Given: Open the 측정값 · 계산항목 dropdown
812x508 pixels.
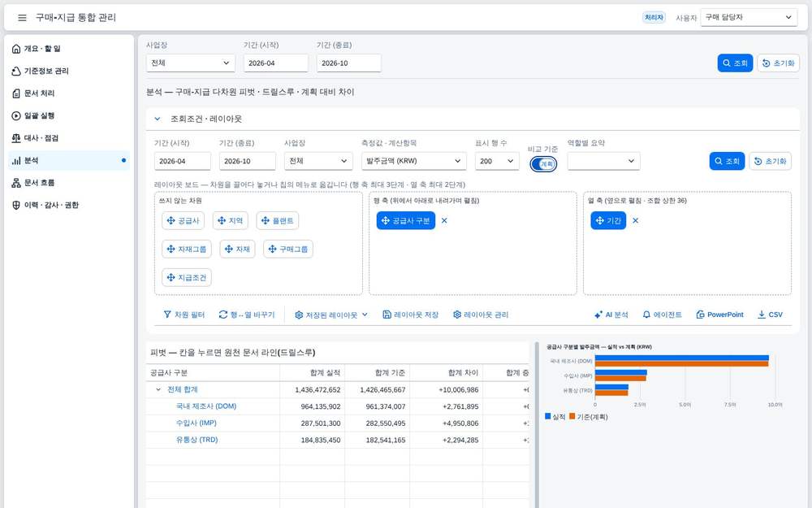Looking at the screenshot, I should [414, 161].
